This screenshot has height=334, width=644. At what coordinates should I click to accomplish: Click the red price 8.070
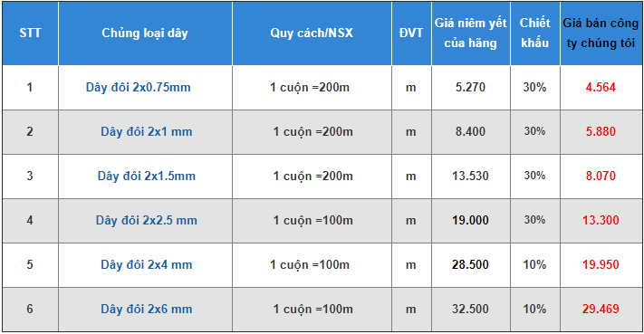pos(601,176)
